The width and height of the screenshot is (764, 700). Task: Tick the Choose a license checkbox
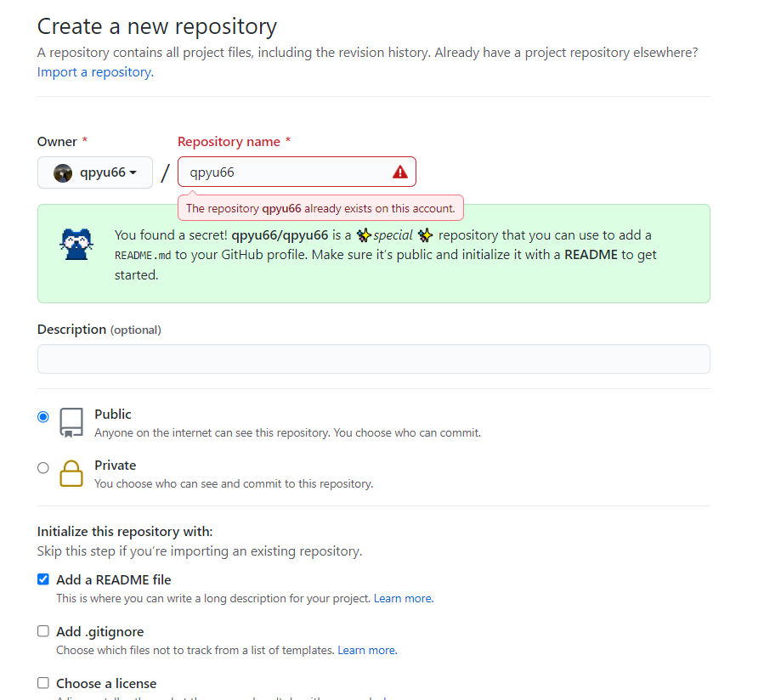point(43,683)
